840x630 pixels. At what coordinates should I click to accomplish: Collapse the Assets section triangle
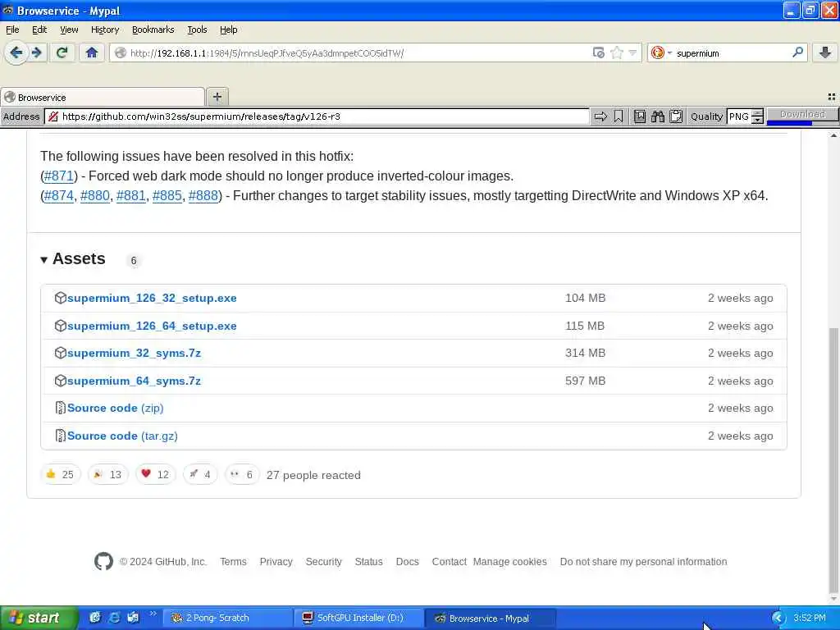point(44,260)
